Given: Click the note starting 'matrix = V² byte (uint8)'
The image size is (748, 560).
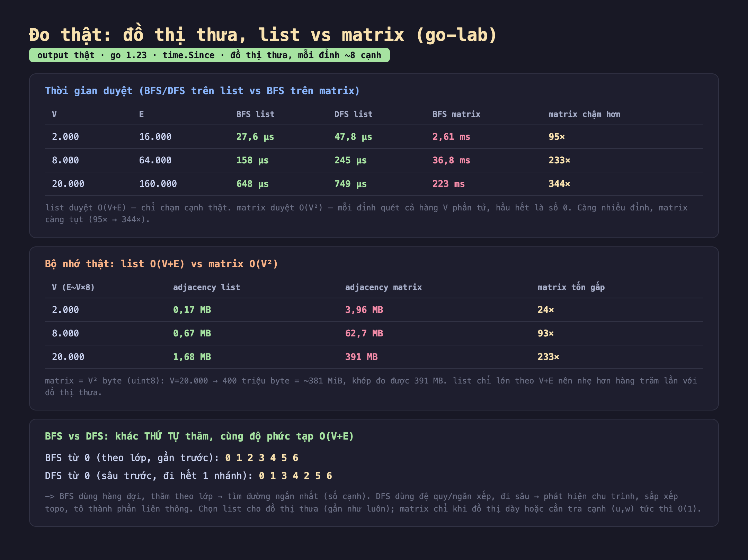Looking at the screenshot, I should click(x=371, y=387).
